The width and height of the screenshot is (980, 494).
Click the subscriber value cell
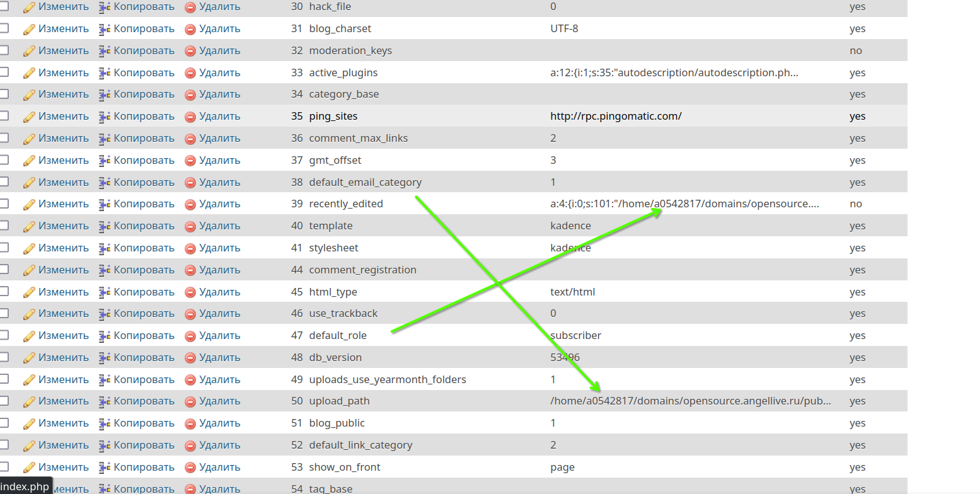tap(575, 336)
